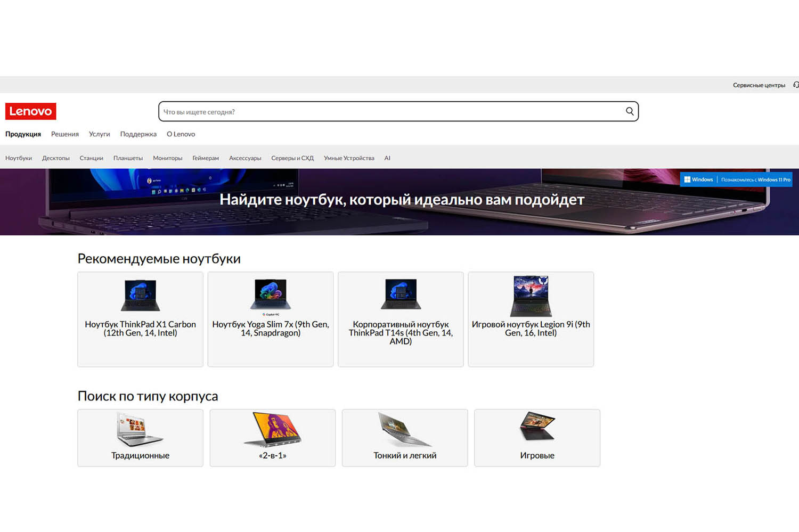The image size is (799, 532).
Task: Open Корпоративный ноутбук ThinkPad T14s link
Action: (x=401, y=332)
